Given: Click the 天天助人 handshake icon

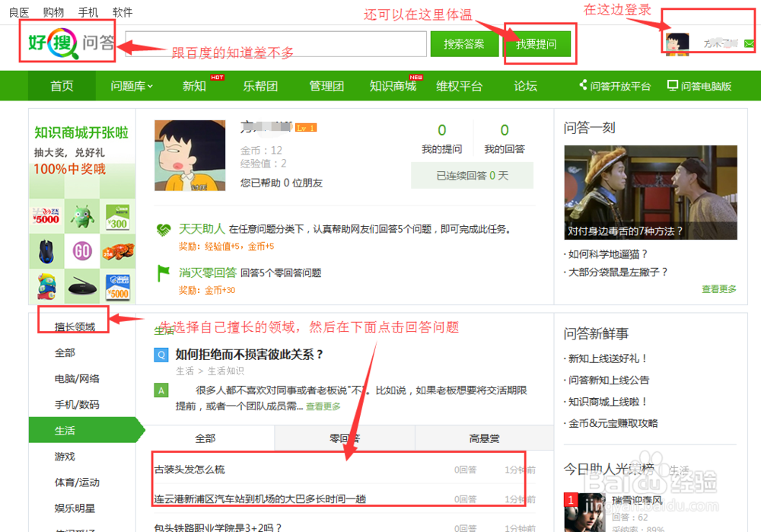Looking at the screenshot, I should pos(164,229).
